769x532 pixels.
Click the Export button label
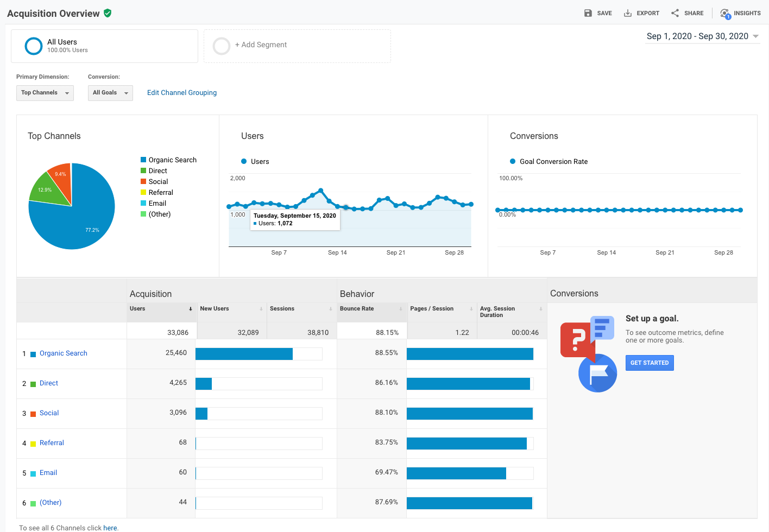coord(648,13)
